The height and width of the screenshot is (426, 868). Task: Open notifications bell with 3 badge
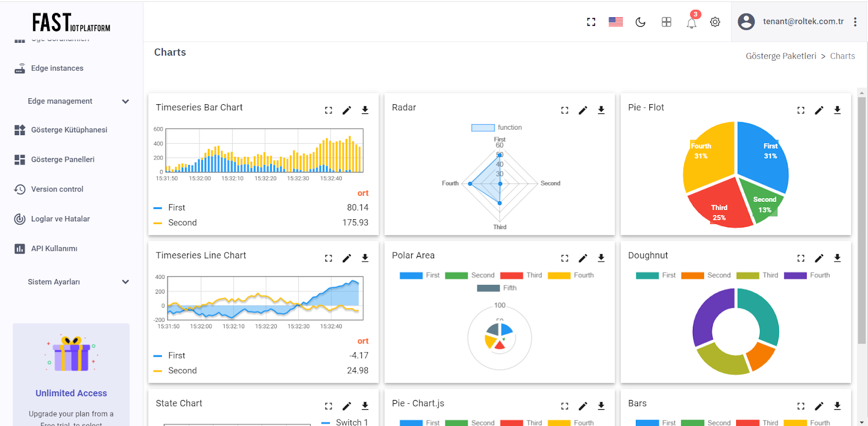tap(692, 23)
